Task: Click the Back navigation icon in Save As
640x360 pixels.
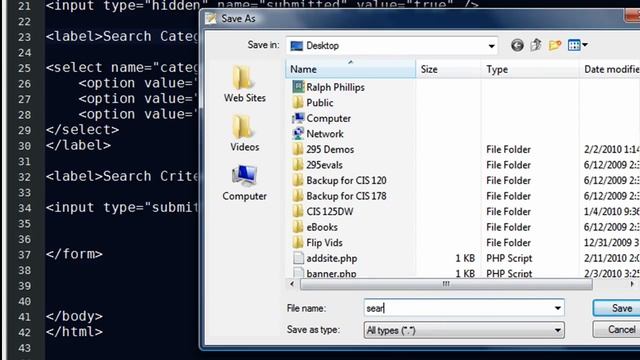Action: pos(517,45)
